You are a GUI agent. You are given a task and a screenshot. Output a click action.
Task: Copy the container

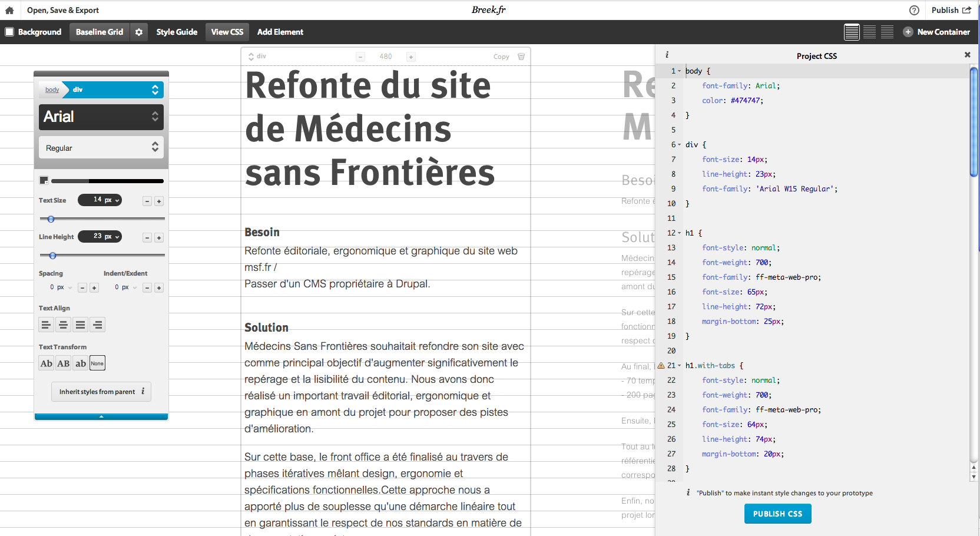(x=501, y=57)
